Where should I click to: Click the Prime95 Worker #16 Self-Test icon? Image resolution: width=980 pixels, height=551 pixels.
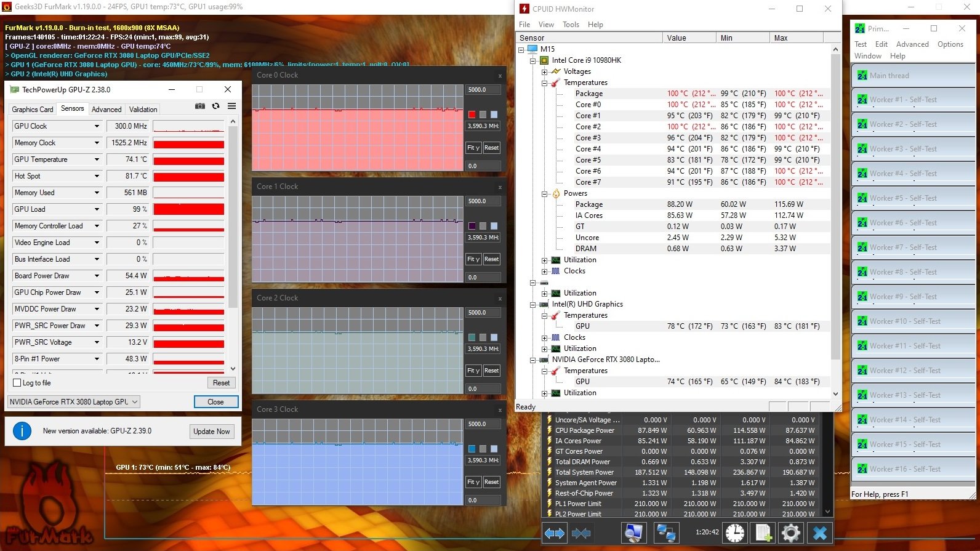862,469
